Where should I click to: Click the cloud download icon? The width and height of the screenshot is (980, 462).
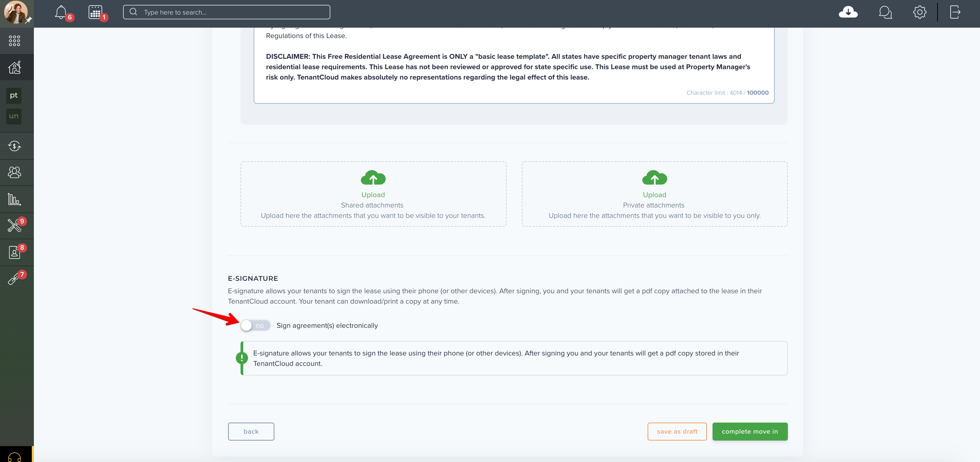(x=848, y=12)
